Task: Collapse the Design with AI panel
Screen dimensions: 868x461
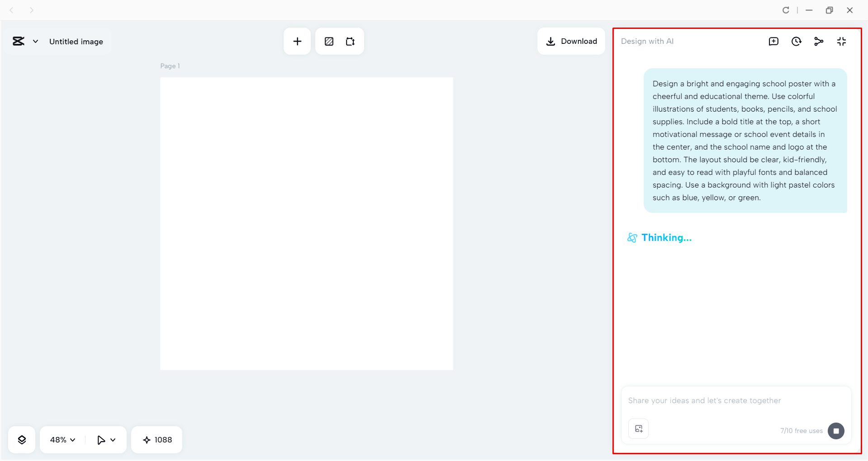Action: point(841,42)
